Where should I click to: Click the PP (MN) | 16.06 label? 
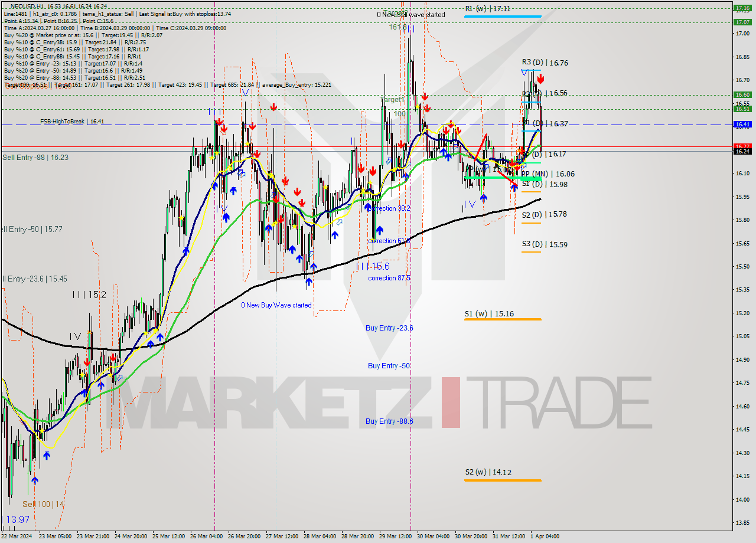point(548,174)
